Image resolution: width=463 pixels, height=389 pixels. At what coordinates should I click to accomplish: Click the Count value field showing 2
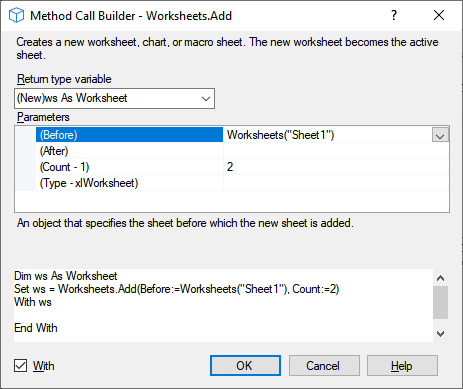(336, 167)
